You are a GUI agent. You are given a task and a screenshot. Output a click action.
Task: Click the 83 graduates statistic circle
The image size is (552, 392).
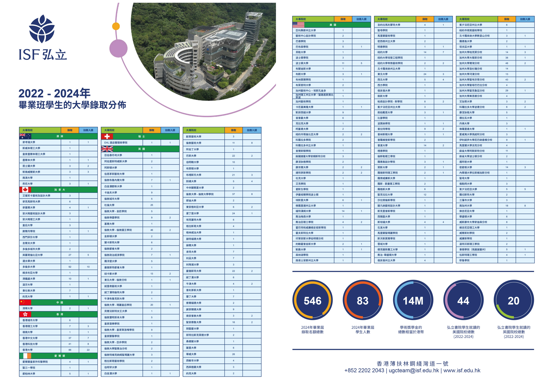[362, 300]
